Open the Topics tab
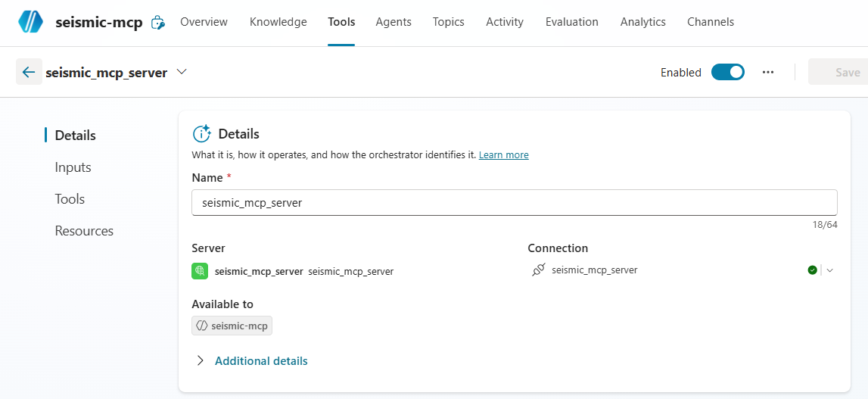Image resolution: width=868 pixels, height=399 pixels. pyautogui.click(x=449, y=22)
